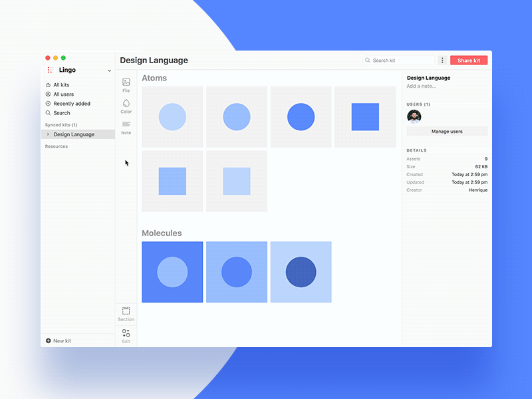Expand the Design Language kit tree
532x399 pixels.
[x=48, y=134]
